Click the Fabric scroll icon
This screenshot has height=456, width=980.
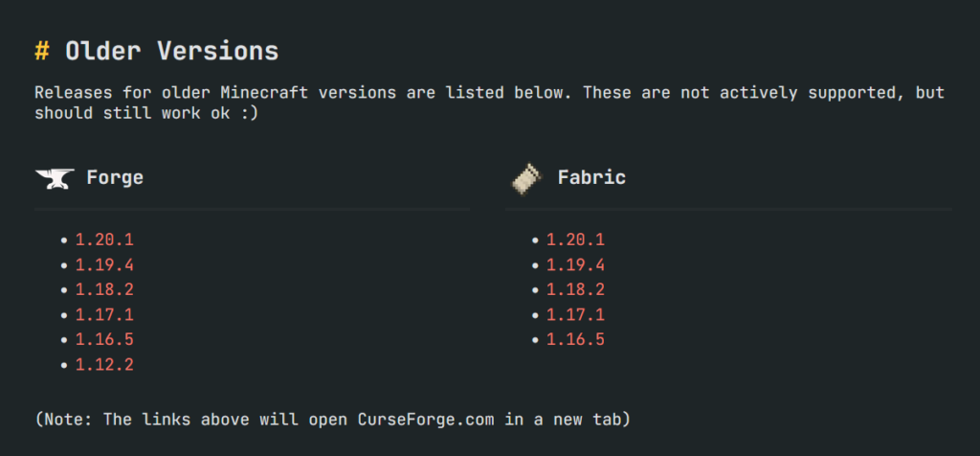(x=526, y=178)
